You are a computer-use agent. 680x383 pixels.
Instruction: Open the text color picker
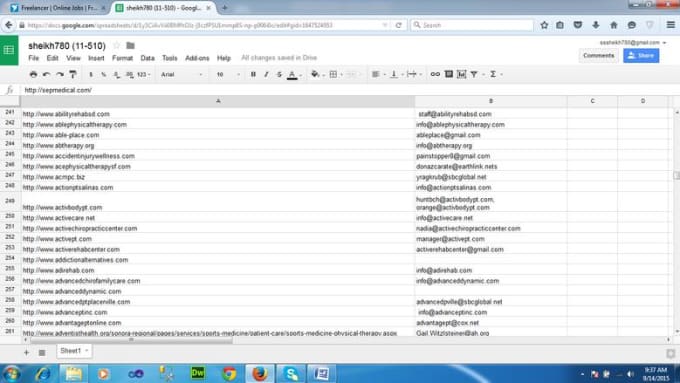(x=293, y=75)
